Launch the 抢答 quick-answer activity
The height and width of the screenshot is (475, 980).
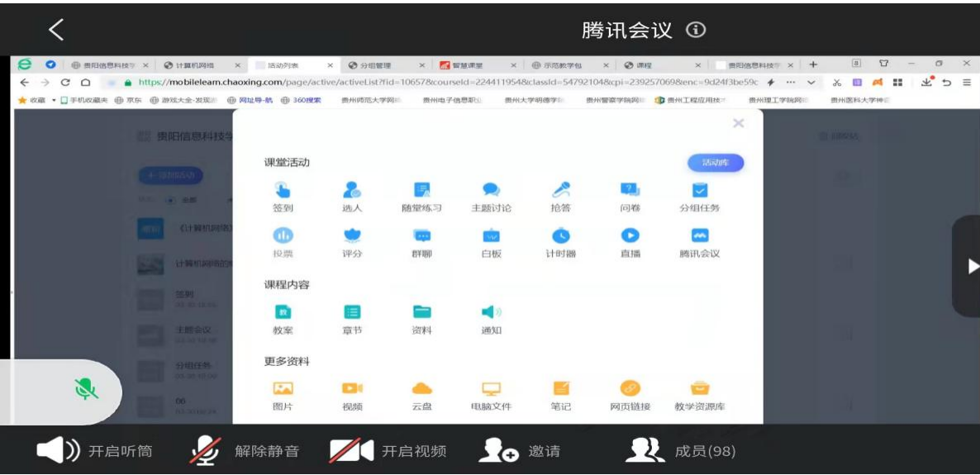pos(561,191)
